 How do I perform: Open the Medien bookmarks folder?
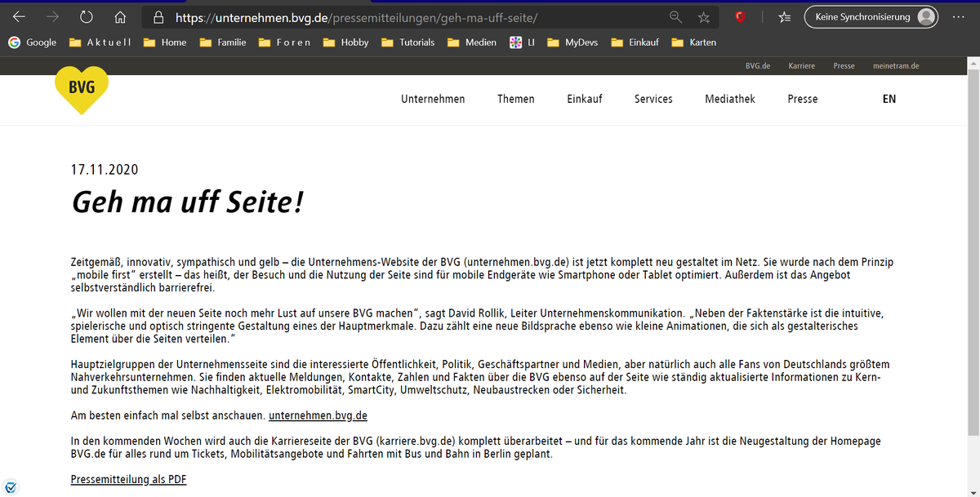click(x=472, y=42)
